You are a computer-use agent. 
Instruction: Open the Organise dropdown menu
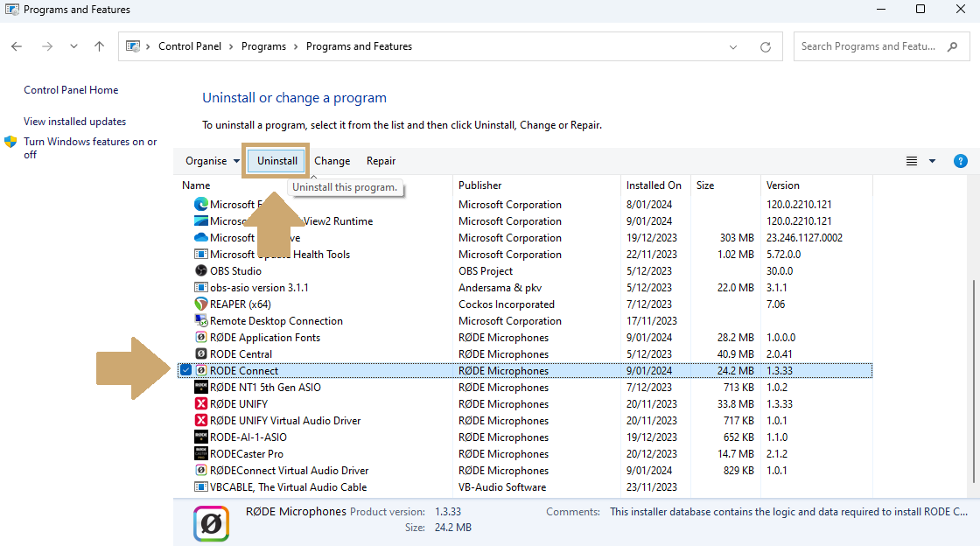click(213, 161)
